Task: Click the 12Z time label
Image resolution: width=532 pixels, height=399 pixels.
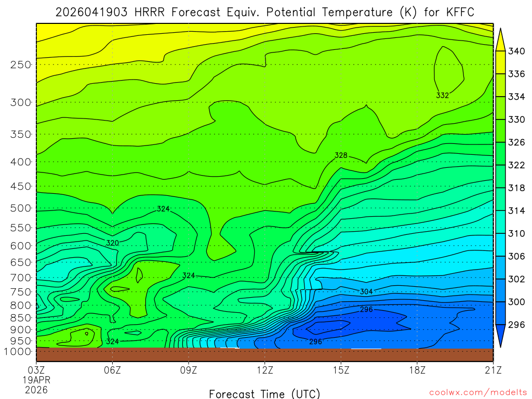Action: tap(264, 370)
